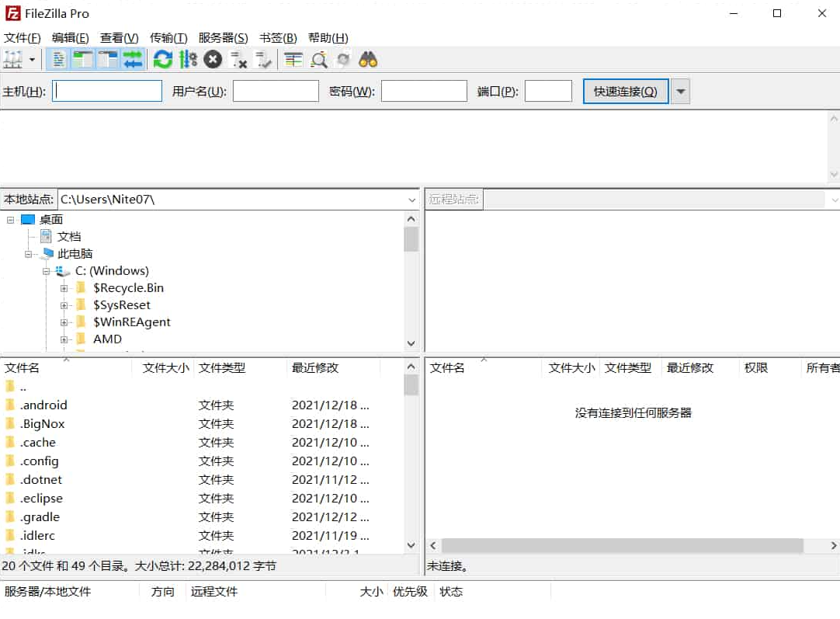This screenshot has width=840, height=619.
Task: Select the .eclipse folder icon
Action: coord(9,498)
